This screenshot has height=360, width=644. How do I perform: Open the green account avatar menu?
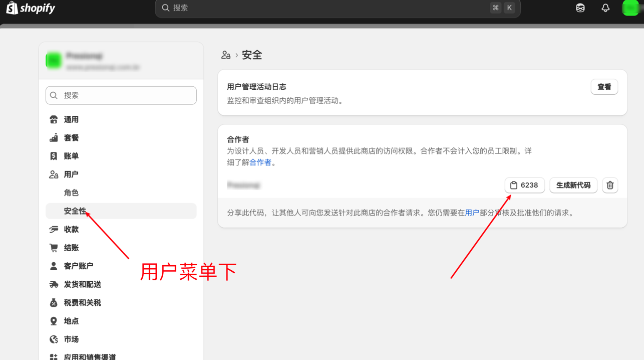[630, 8]
